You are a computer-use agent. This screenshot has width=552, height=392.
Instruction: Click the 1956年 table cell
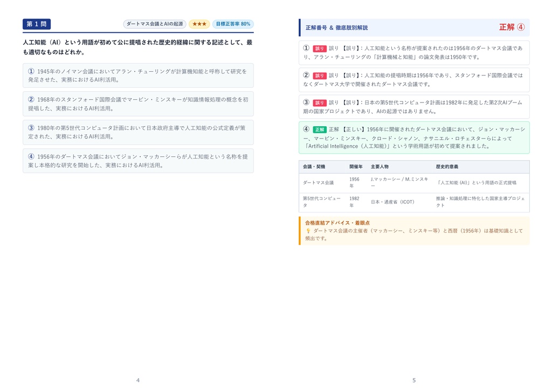pos(355,182)
